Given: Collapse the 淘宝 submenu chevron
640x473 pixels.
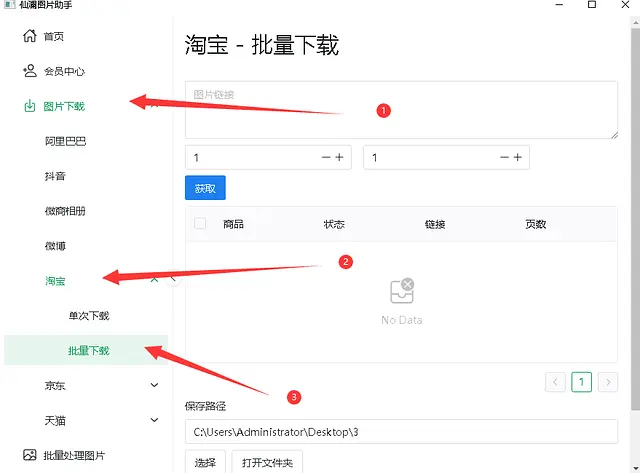Looking at the screenshot, I should [x=154, y=280].
